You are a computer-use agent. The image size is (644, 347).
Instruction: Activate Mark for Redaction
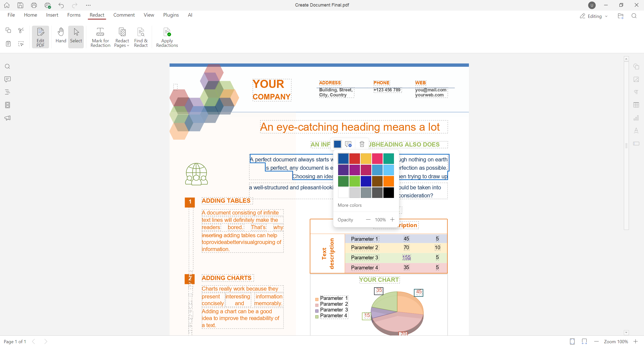(100, 37)
